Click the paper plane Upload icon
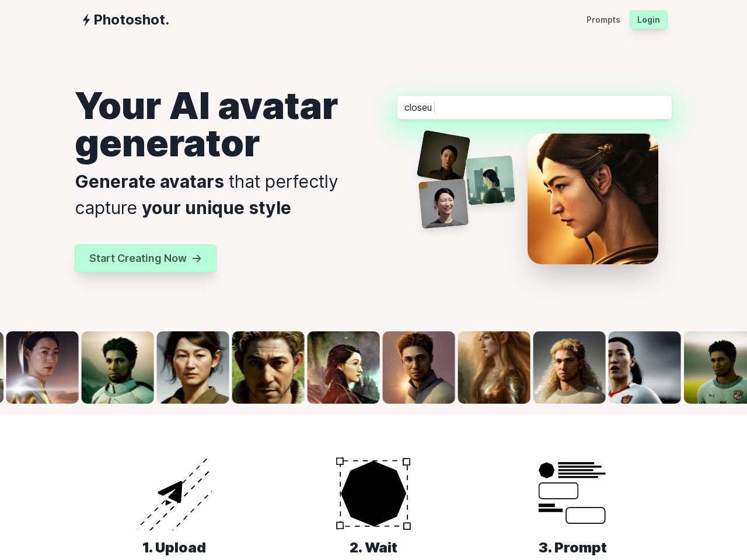This screenshot has height=560, width=747. (174, 494)
